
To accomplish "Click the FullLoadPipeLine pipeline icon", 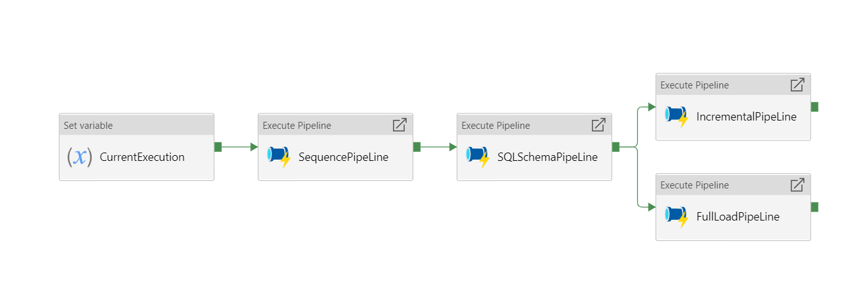I will 677,216.
